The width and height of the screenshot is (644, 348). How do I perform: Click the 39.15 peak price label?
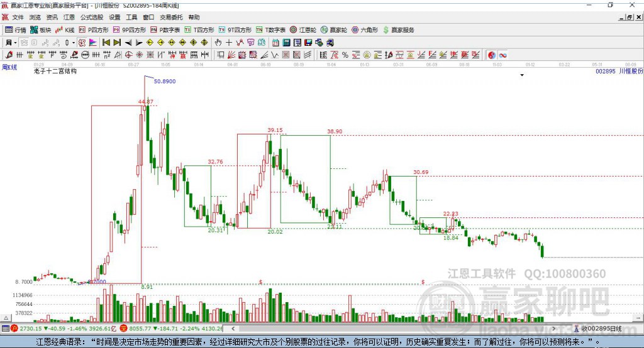pyautogui.click(x=275, y=130)
